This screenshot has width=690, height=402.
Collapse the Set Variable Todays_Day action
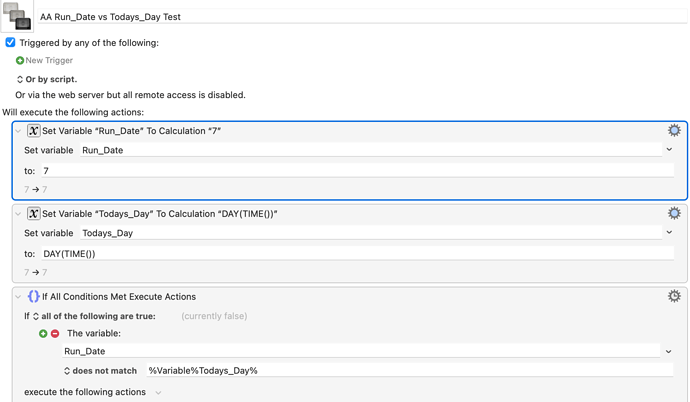[18, 214]
